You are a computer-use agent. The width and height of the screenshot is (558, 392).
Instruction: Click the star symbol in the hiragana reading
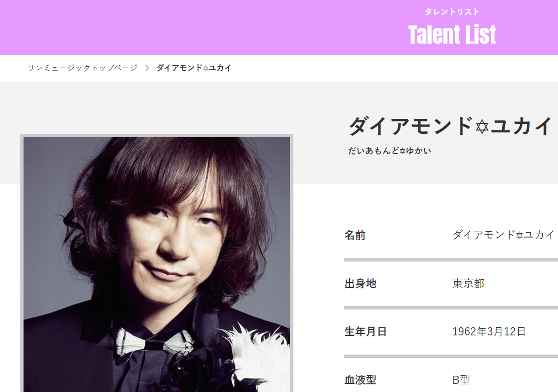coord(402,151)
